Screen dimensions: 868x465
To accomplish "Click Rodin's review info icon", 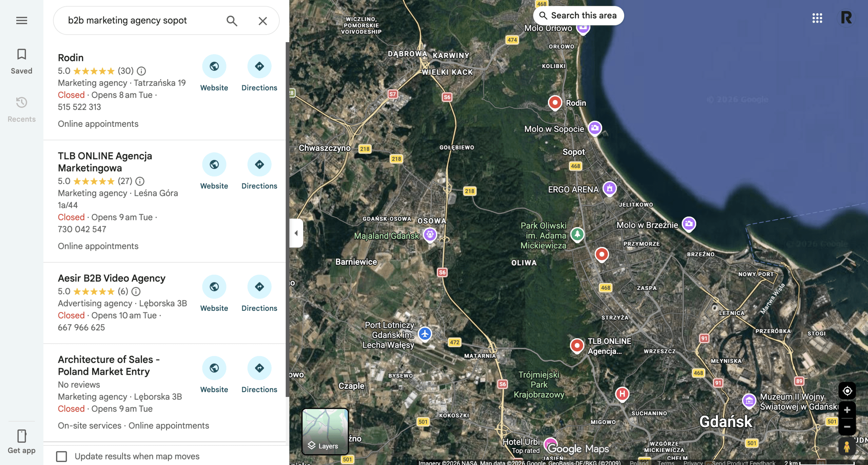I will click(141, 71).
